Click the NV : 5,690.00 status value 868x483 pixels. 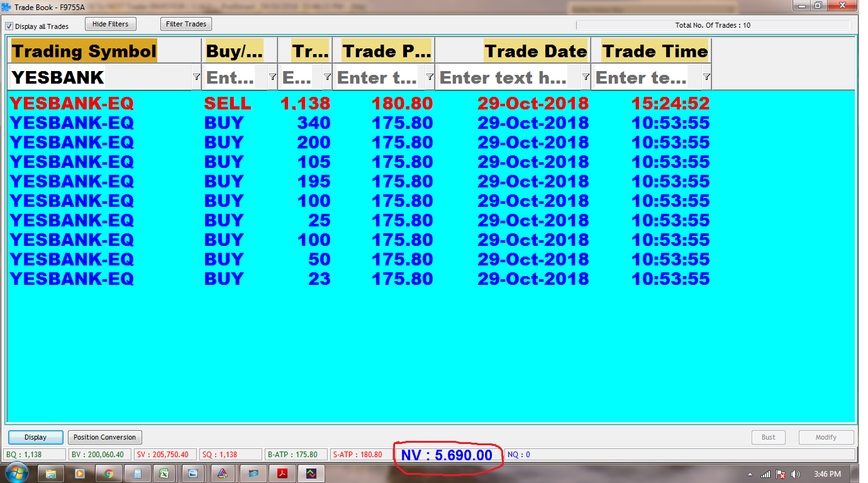pyautogui.click(x=447, y=455)
